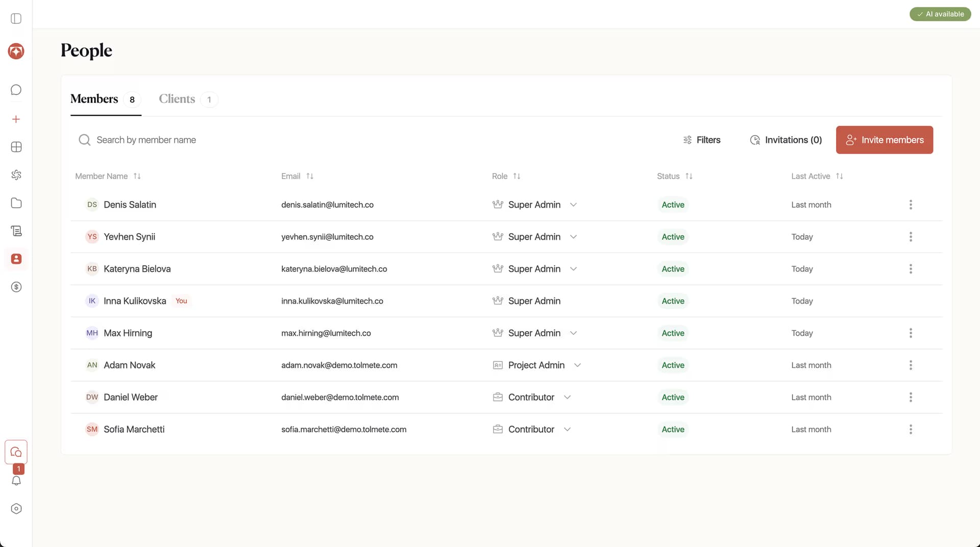Screen dimensions: 980x547
Task: Expand role dropdown for Kateryna Bielova
Action: (573, 269)
